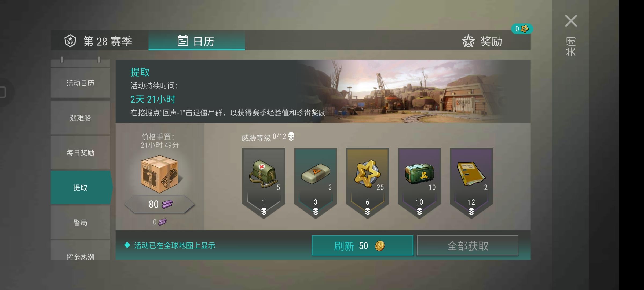Click the gold coin on refresh button
The width and height of the screenshot is (644, 290).
[380, 246]
